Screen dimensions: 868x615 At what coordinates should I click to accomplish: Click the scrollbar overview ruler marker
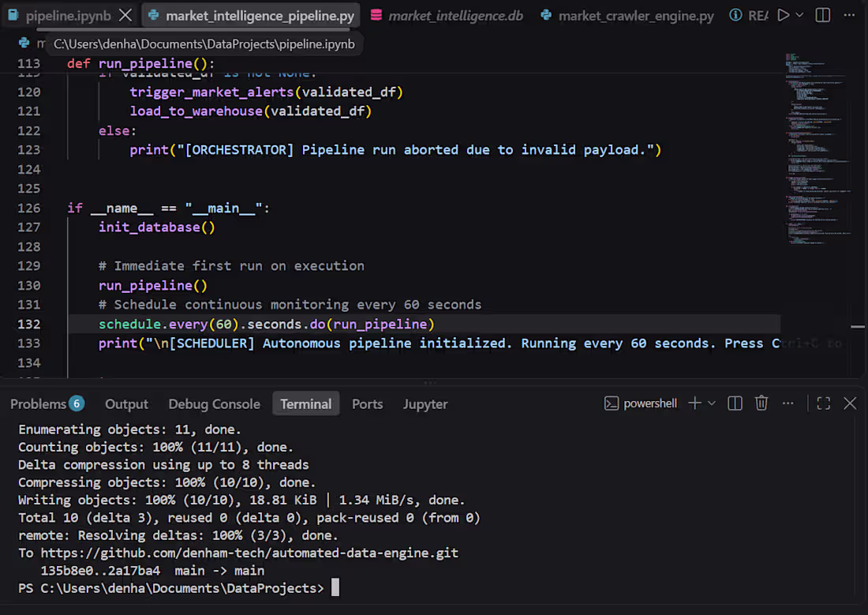(858, 327)
